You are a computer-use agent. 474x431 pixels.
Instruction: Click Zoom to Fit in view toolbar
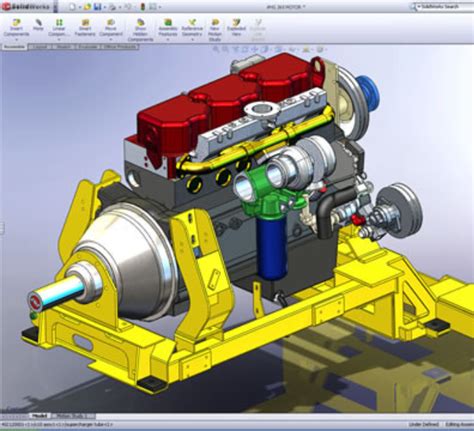click(216, 50)
